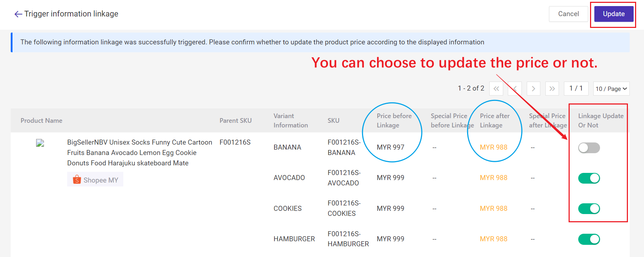Click the Shopee MY store tag
This screenshot has height=257, width=644.
pos(95,179)
